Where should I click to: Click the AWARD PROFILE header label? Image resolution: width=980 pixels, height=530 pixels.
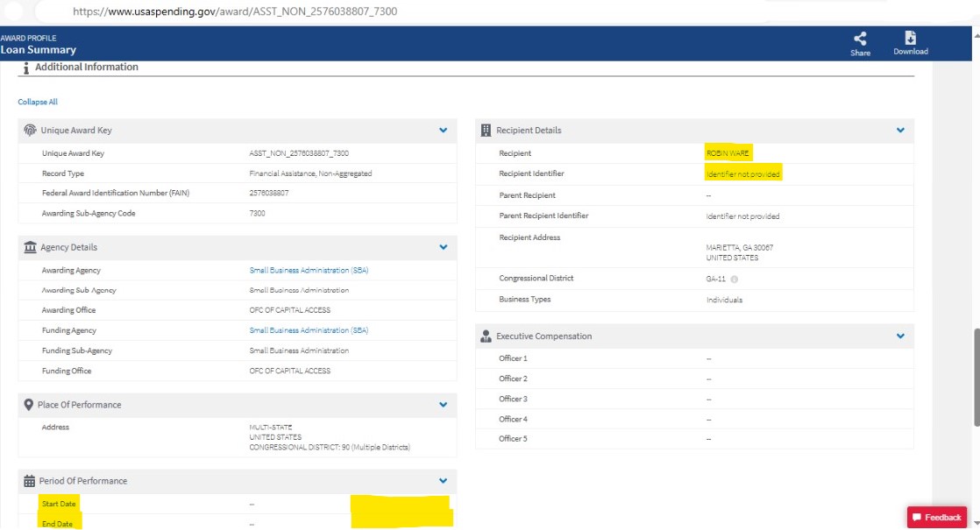tap(28, 38)
